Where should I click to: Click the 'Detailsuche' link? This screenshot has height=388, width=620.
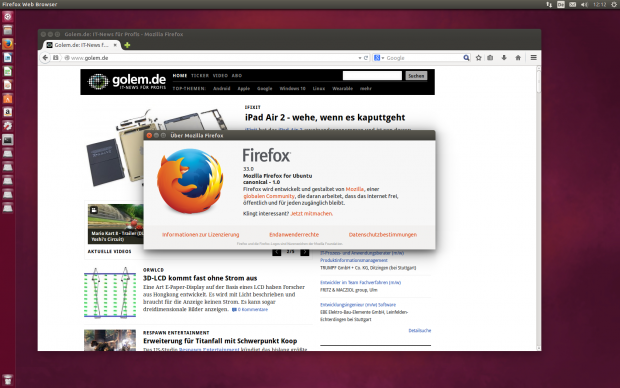coord(420,330)
